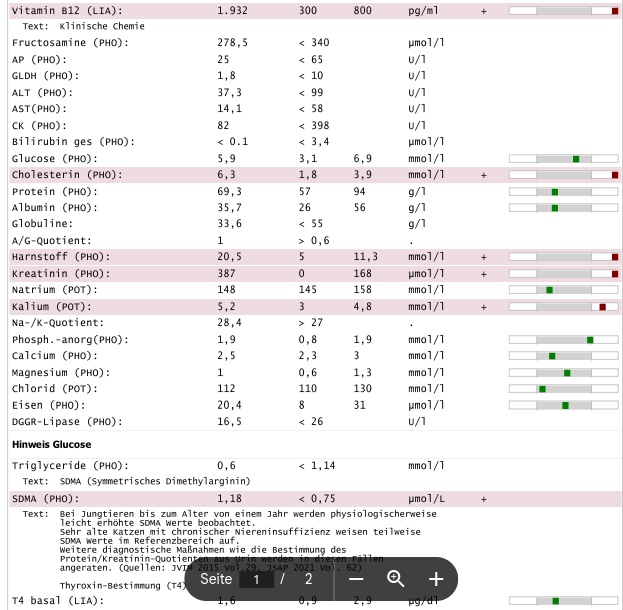Click the Vitamin B12 value 1.932
This screenshot has width=623, height=610.
pos(232,10)
